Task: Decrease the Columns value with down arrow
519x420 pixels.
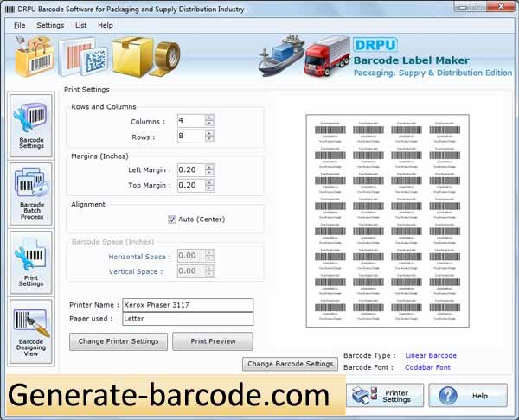Action: 209,124
